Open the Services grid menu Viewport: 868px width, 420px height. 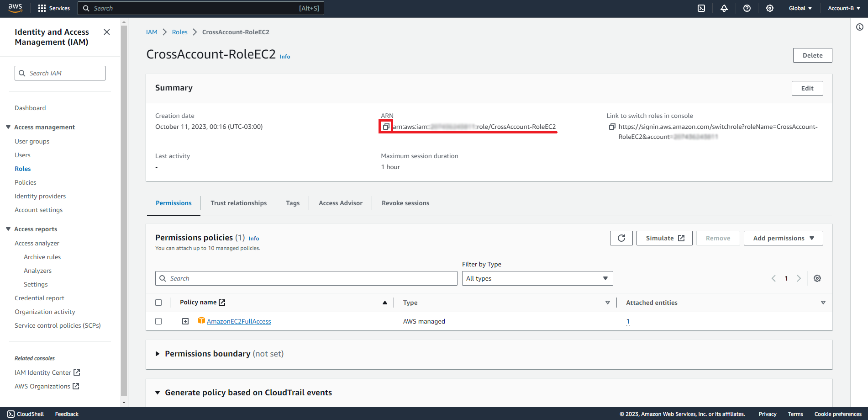coord(54,8)
